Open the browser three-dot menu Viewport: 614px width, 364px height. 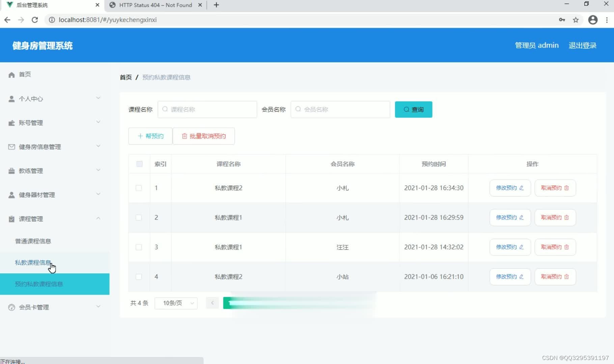pyautogui.click(x=607, y=20)
